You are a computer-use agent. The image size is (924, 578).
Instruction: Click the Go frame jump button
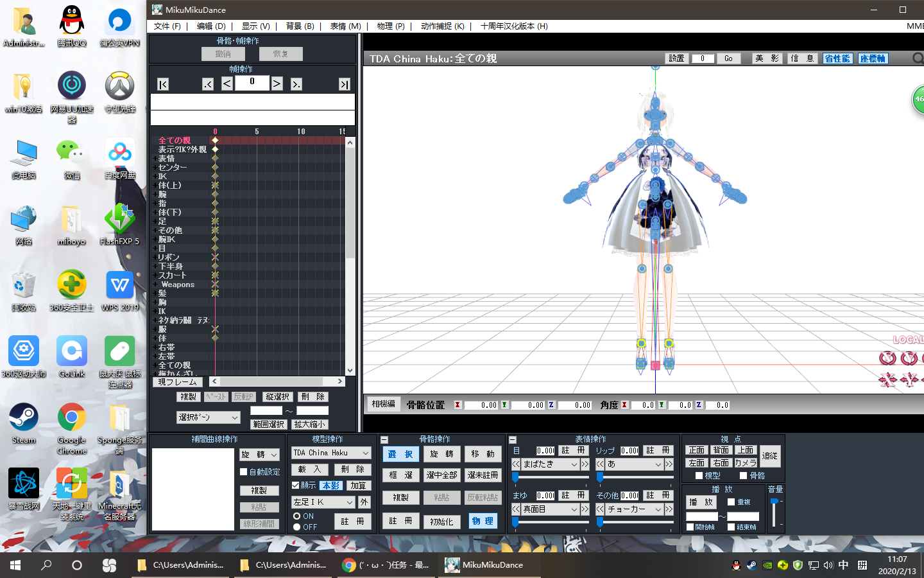728,58
